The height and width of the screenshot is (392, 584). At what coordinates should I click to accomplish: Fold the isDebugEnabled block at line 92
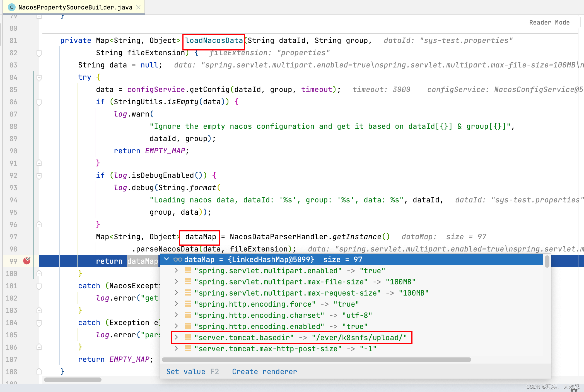click(x=39, y=176)
